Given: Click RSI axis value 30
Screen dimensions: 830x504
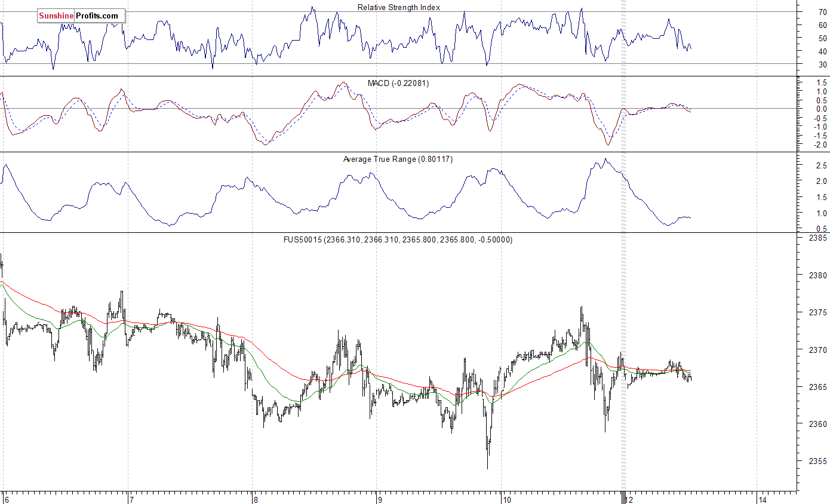Looking at the screenshot, I should (822, 64).
